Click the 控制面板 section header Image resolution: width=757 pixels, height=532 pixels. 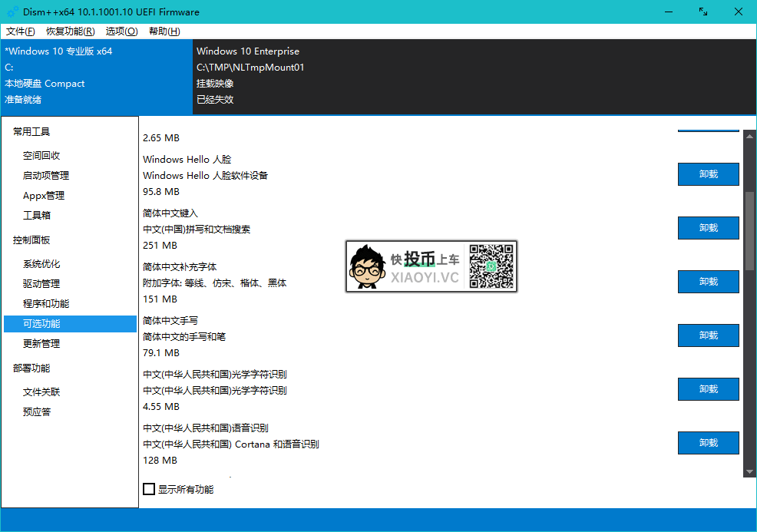[31, 240]
